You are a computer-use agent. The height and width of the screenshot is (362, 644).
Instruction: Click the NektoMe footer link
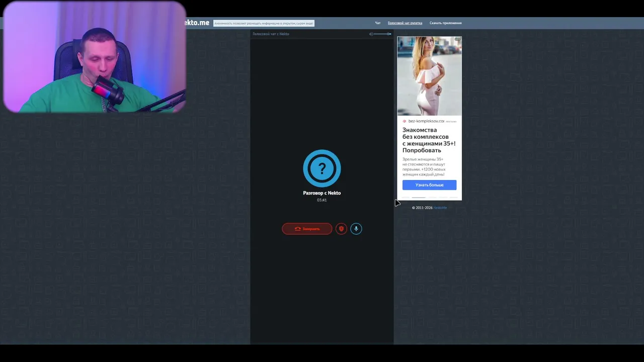tap(440, 208)
